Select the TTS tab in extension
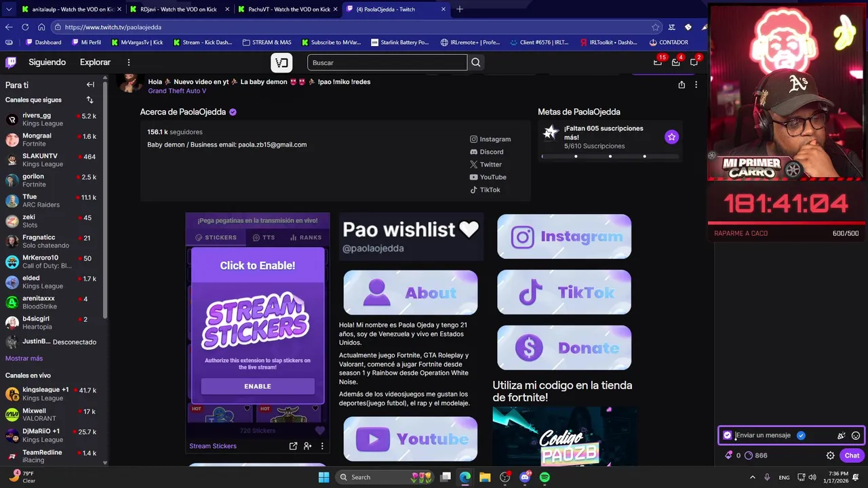The width and height of the screenshot is (868, 488). point(264,238)
